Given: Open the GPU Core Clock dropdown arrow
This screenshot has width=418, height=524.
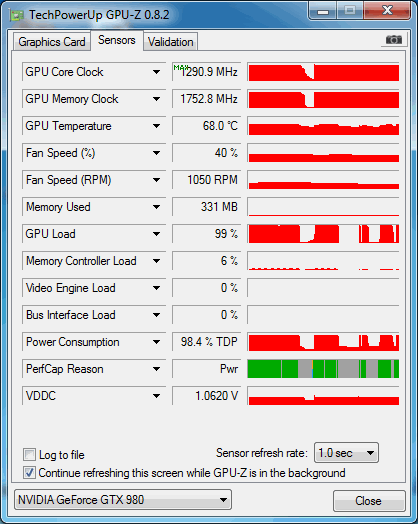Looking at the screenshot, I should (x=156, y=72).
